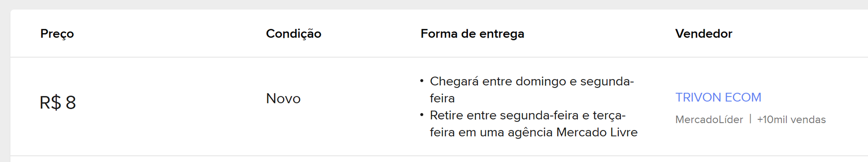Viewport: 868px width, 162px height.
Task: Click the wrapped "feira" under Chegará line
Action: tap(442, 98)
